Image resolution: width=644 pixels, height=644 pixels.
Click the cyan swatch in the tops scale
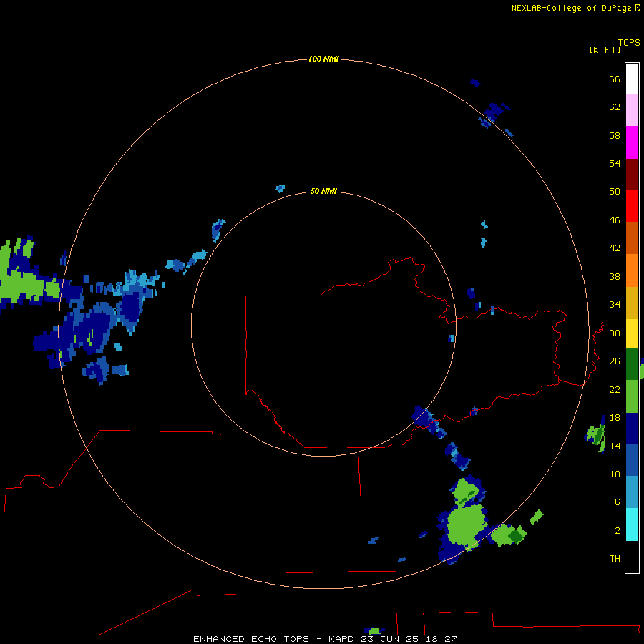pyautogui.click(x=632, y=525)
